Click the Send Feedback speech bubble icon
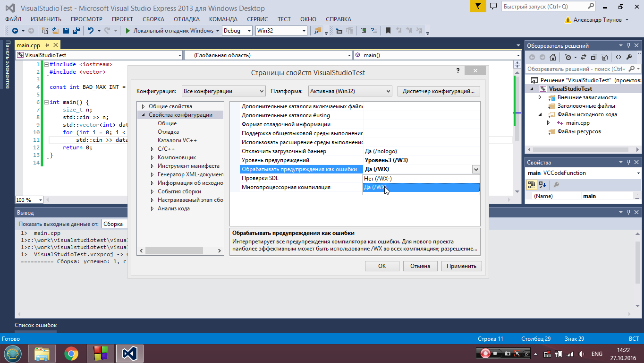The width and height of the screenshot is (644, 363). tap(493, 7)
